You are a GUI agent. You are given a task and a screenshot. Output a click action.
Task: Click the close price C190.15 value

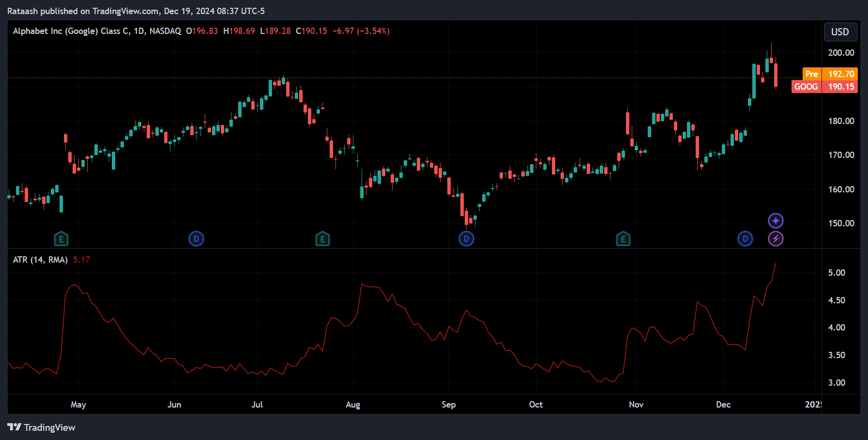[311, 31]
